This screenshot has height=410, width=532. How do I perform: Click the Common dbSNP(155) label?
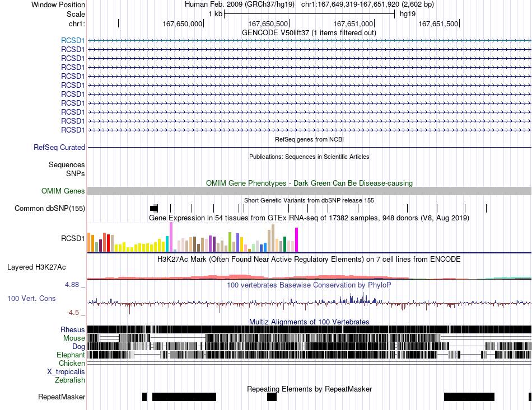(50, 209)
